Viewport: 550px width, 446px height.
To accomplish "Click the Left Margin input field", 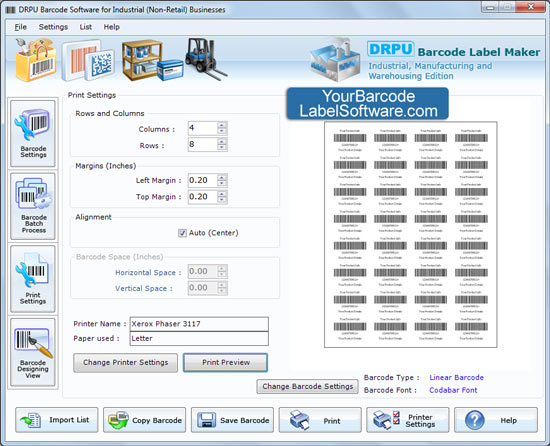I will pos(203,181).
